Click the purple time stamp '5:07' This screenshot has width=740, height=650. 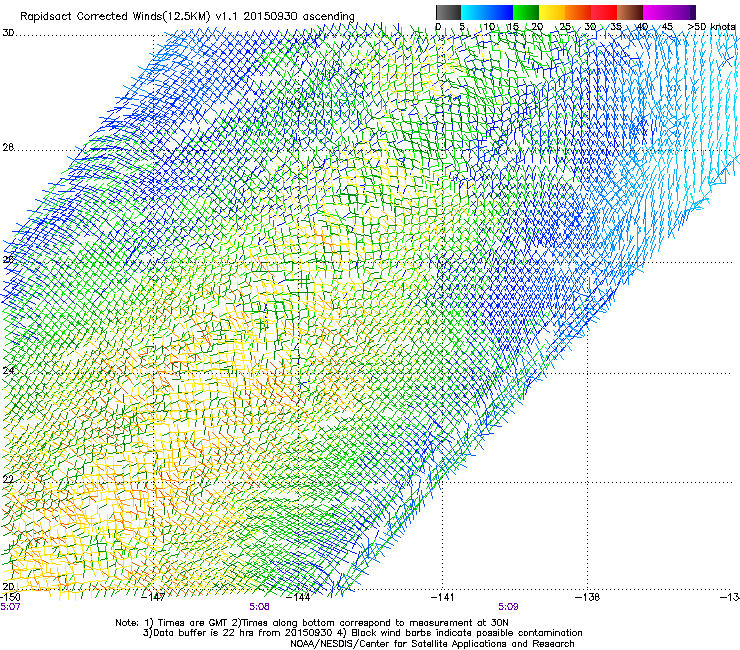pos(10,607)
